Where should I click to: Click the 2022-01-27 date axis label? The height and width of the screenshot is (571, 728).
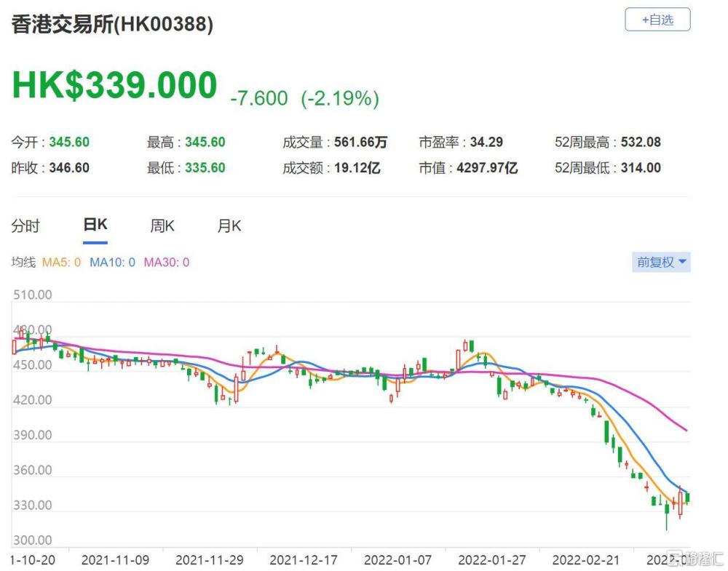click(x=492, y=560)
